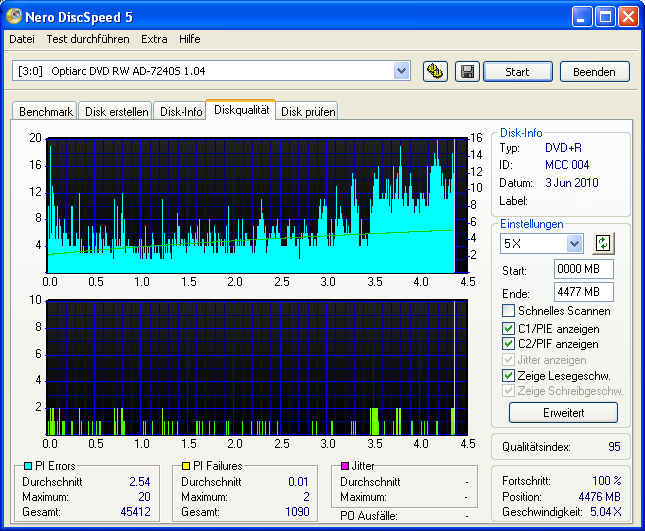Click the yellow PI Failures color swatch

(186, 466)
